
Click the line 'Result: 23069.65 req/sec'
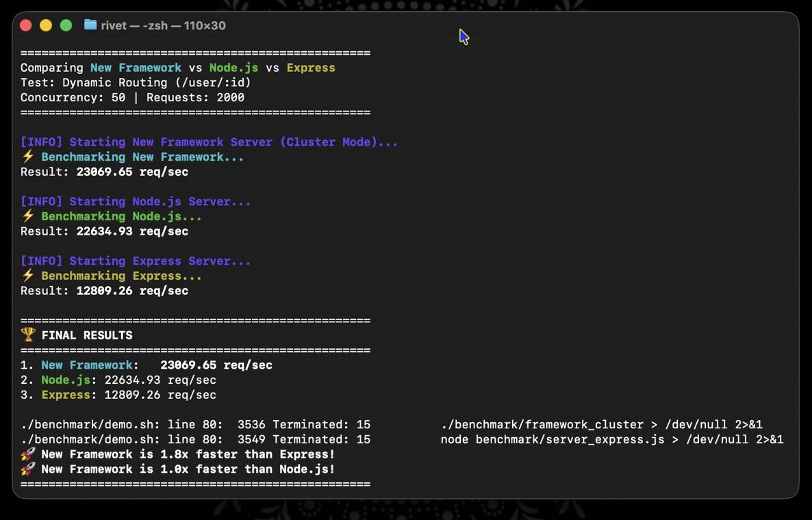click(105, 172)
